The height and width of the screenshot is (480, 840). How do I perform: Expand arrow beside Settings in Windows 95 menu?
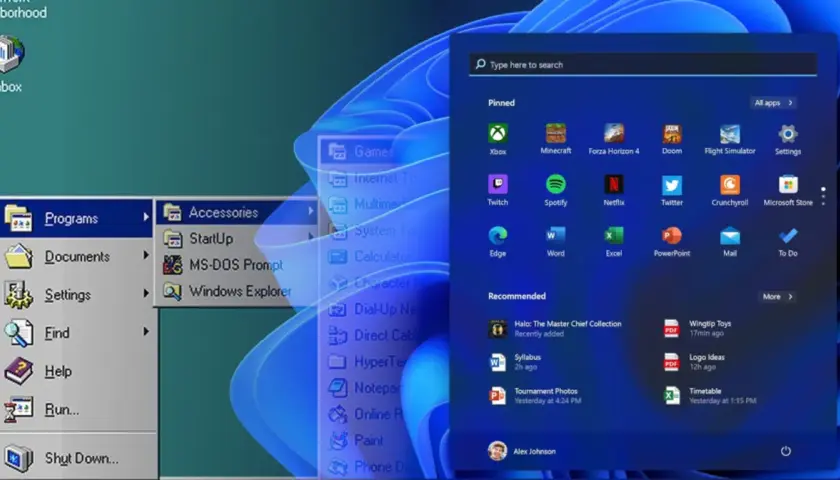point(146,293)
